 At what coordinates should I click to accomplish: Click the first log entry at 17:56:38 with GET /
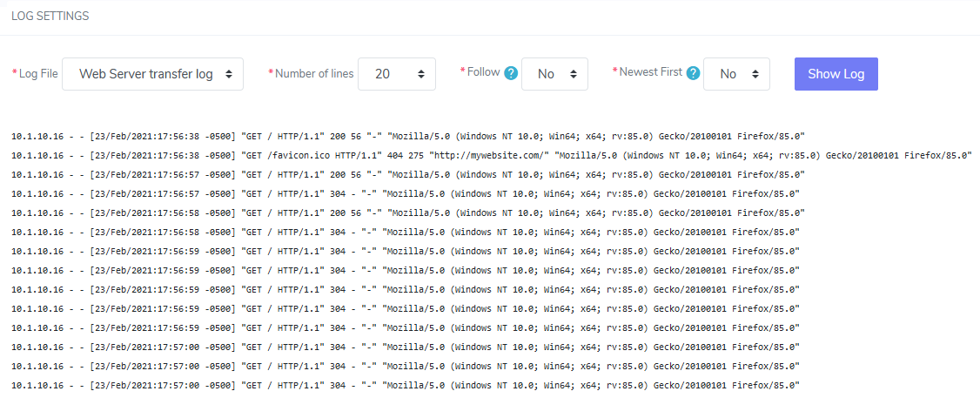[407, 136]
